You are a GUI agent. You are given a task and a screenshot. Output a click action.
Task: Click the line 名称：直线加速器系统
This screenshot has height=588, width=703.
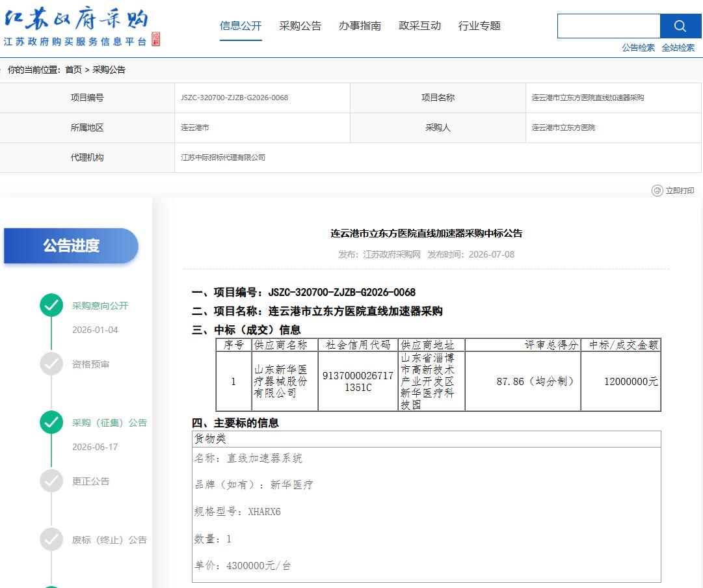pyautogui.click(x=248, y=458)
